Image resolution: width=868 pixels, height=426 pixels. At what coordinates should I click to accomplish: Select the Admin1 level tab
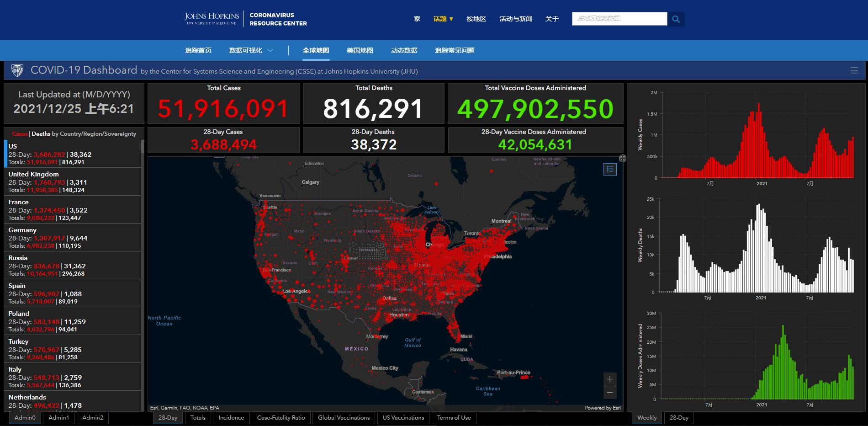click(59, 418)
